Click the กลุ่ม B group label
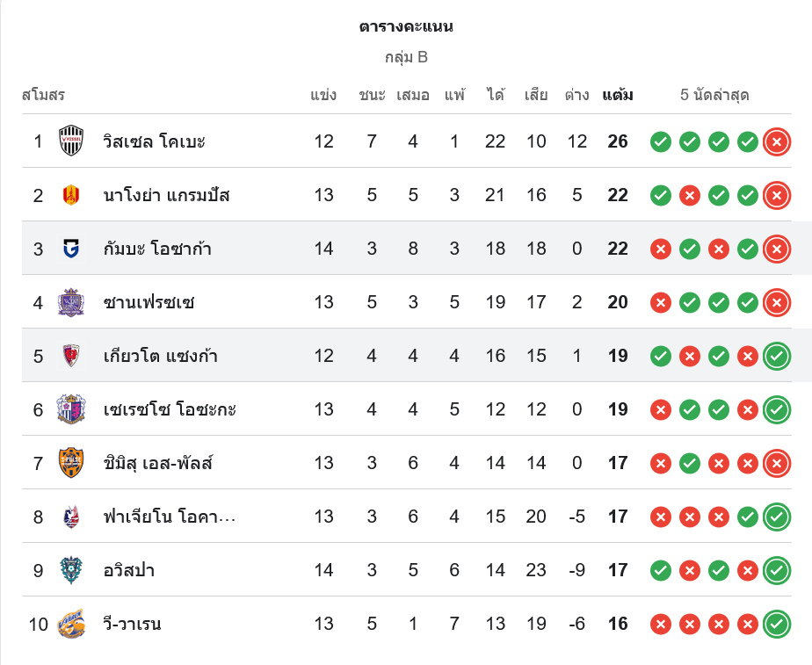Image resolution: width=812 pixels, height=665 pixels. click(406, 58)
